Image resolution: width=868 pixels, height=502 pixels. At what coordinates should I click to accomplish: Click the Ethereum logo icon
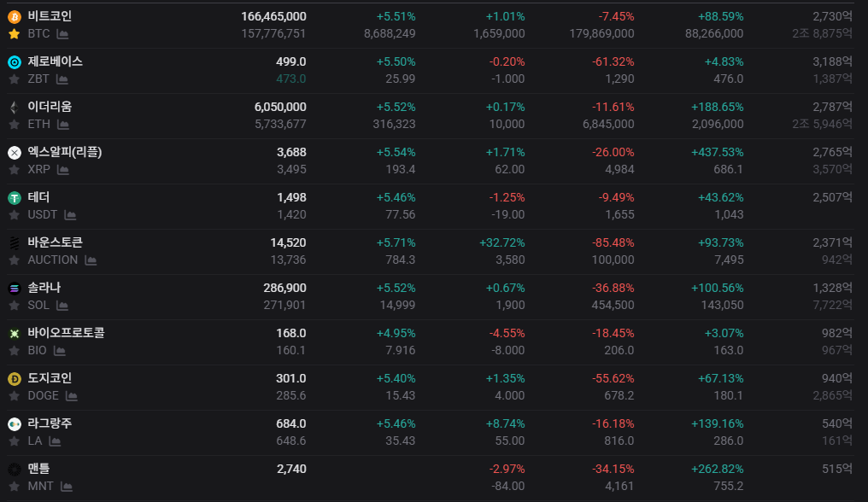[14, 107]
